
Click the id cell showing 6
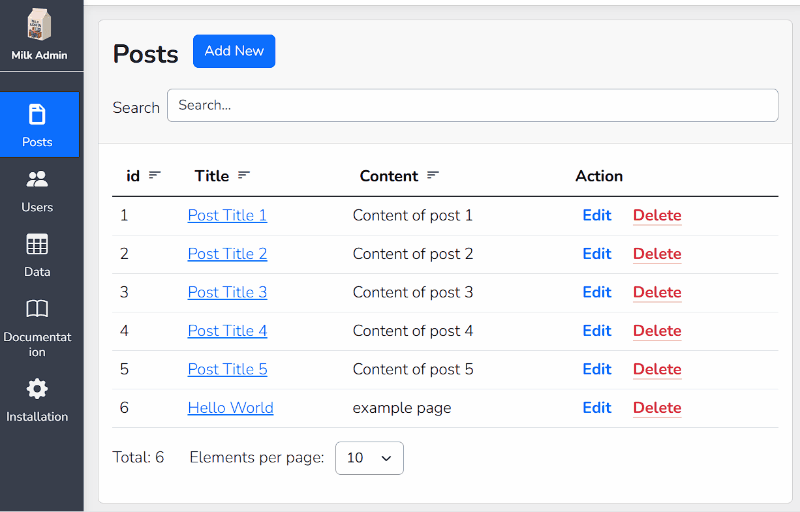[124, 408]
